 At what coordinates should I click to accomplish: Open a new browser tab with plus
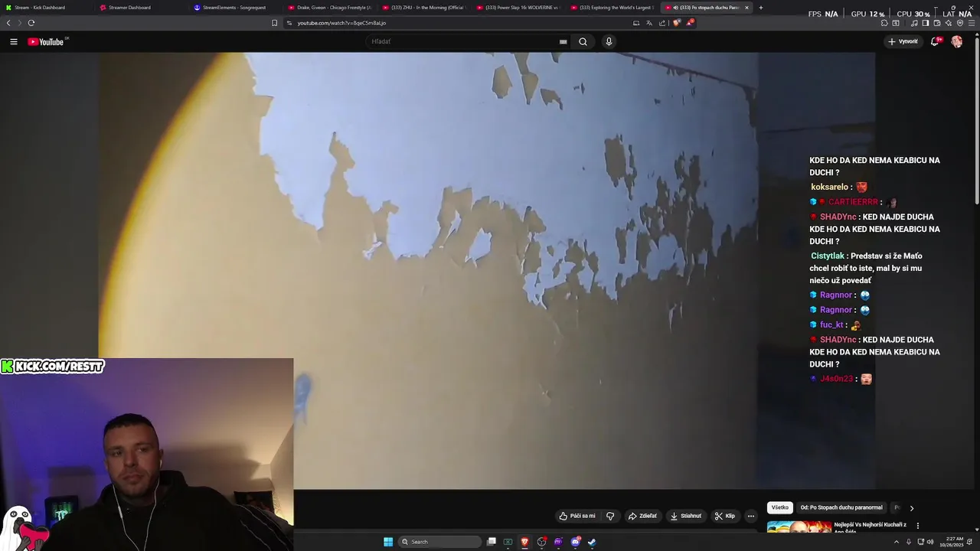pos(760,8)
